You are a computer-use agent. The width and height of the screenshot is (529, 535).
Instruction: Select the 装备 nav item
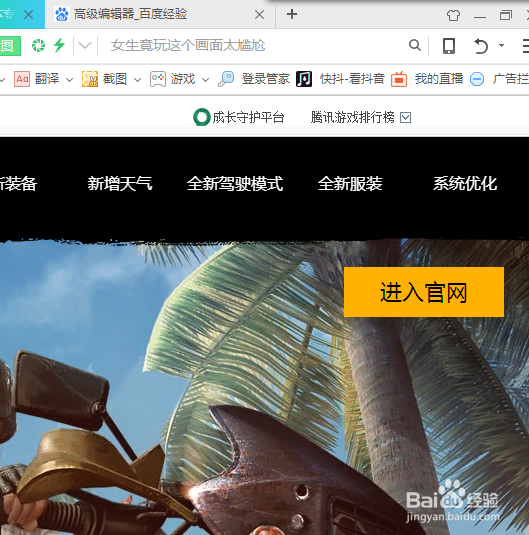[x=18, y=184]
